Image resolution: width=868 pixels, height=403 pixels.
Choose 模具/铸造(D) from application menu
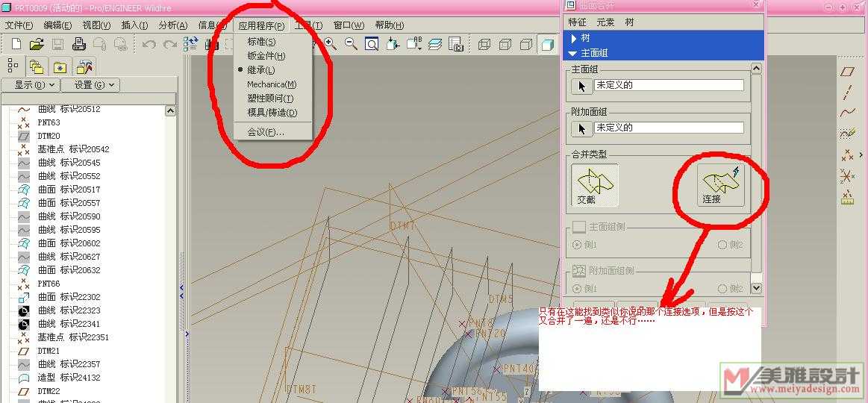pos(272,113)
